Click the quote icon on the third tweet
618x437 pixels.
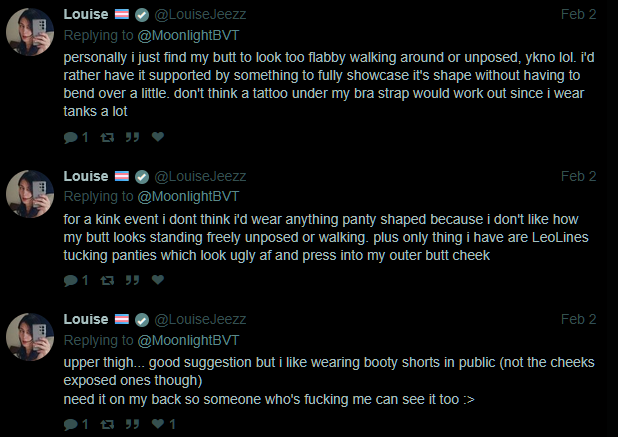(x=131, y=425)
